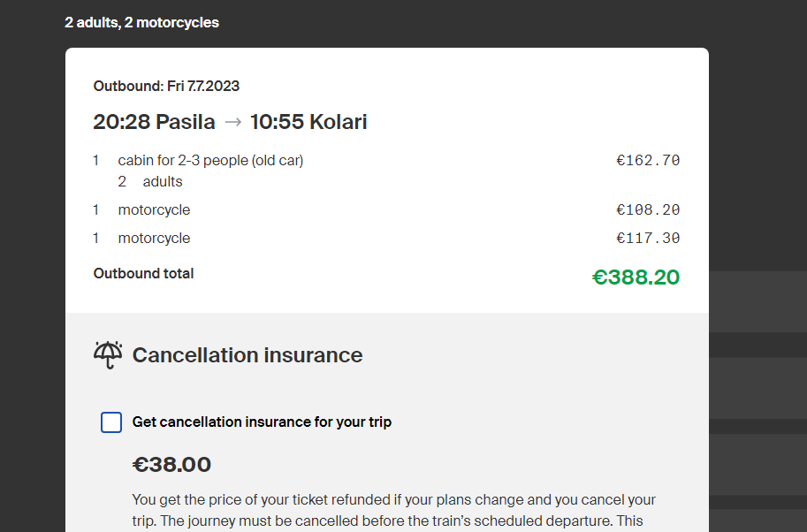
Task: Click 'Get cancellation insurance for your trip' label
Action: point(262,422)
